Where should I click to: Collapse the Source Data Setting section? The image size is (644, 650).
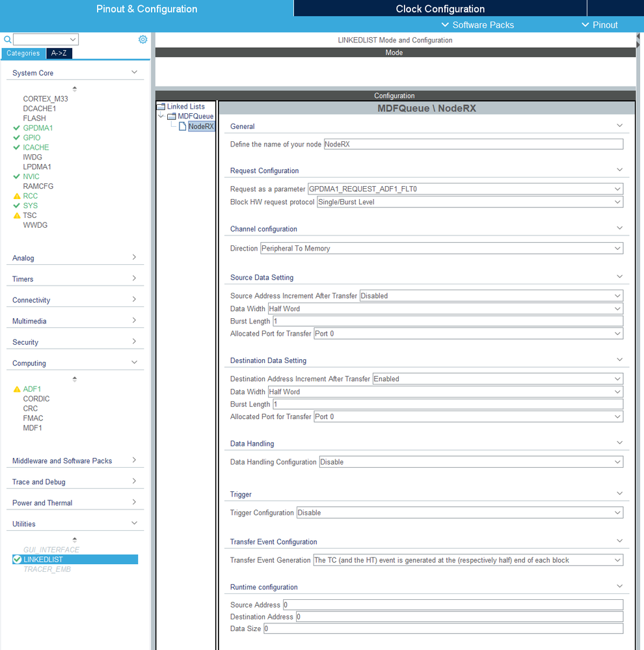pos(619,277)
